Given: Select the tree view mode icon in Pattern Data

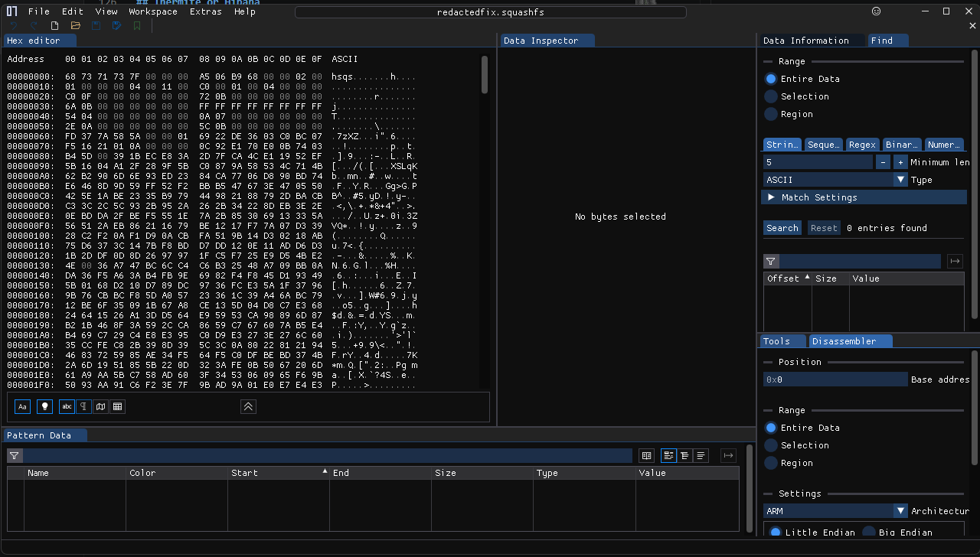Looking at the screenshot, I should click(x=685, y=456).
